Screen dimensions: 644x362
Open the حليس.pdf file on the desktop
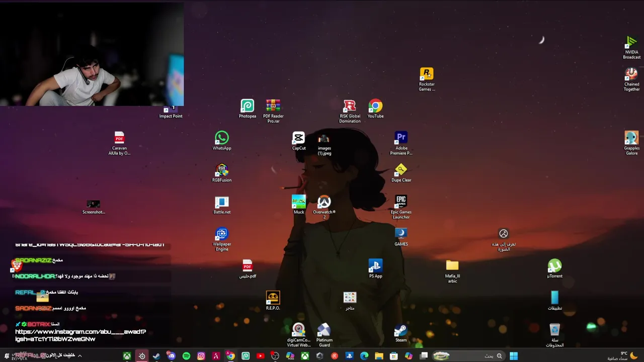(248, 269)
